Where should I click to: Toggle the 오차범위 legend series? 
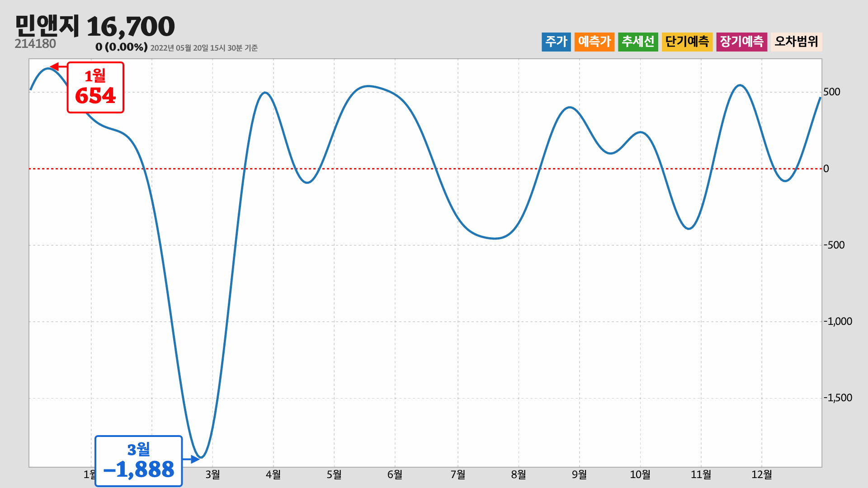[x=797, y=42]
